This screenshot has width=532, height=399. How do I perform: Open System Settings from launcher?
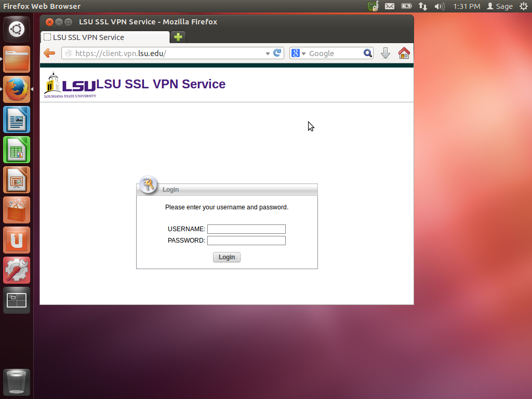coord(17,270)
